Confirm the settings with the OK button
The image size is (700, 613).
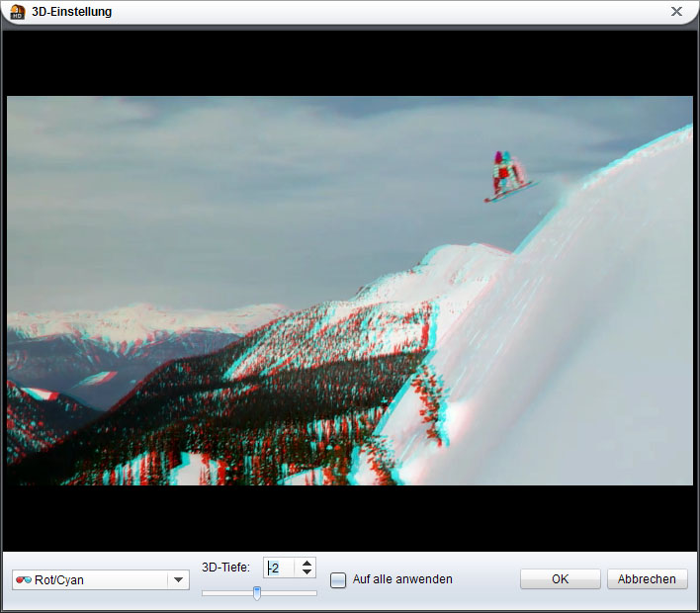(560, 579)
